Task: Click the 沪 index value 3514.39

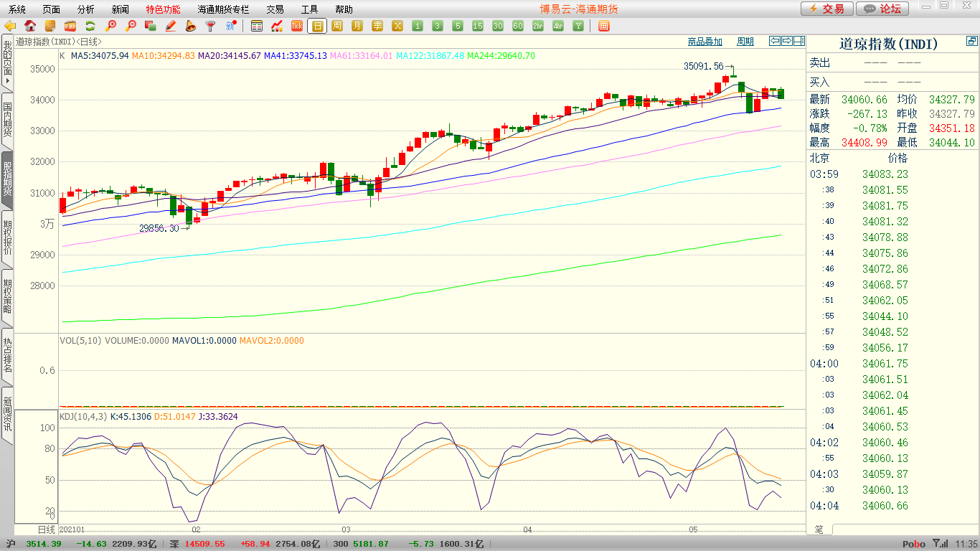Action: click(x=44, y=544)
